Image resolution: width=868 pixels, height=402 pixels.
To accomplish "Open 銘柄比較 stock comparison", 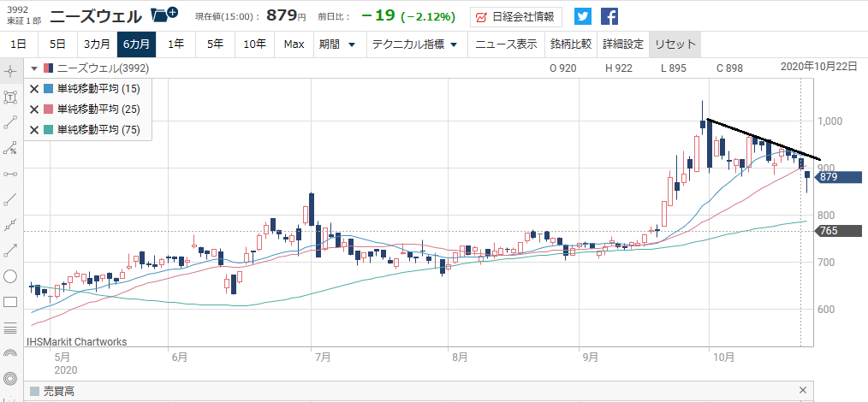I will click(571, 44).
